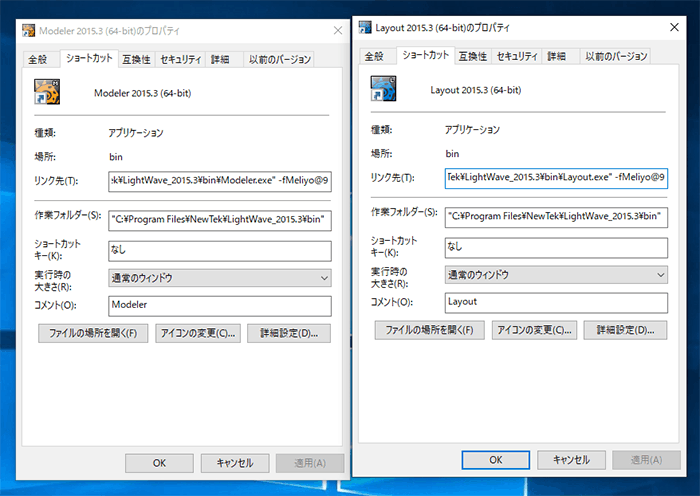
Task: Click the title bar icon of the Layout properties window
Action: pyautogui.click(x=365, y=27)
